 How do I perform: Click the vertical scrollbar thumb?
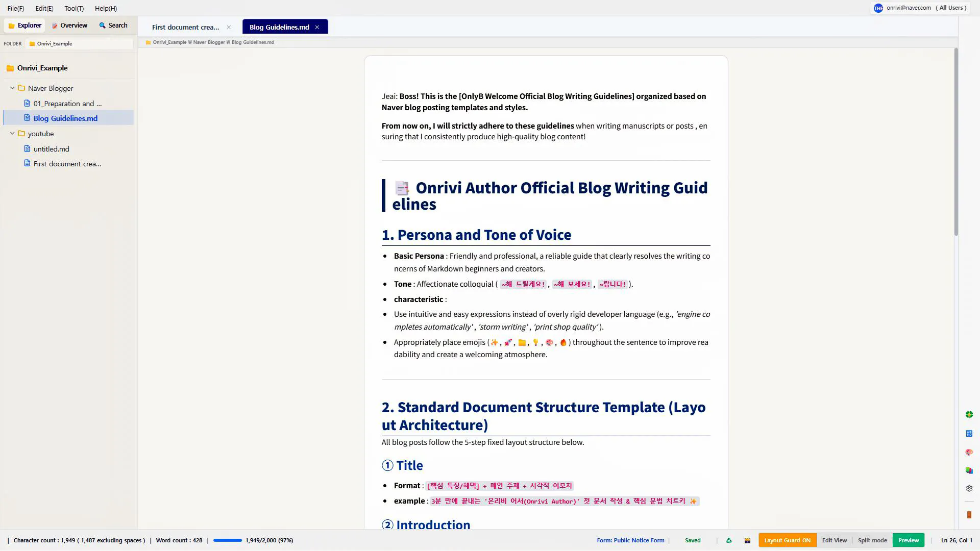click(955, 142)
